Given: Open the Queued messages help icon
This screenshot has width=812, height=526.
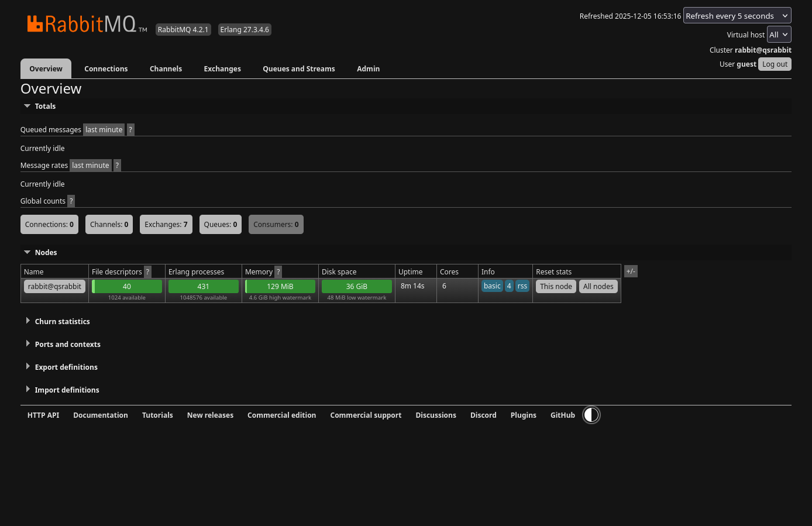Looking at the screenshot, I should [130, 129].
